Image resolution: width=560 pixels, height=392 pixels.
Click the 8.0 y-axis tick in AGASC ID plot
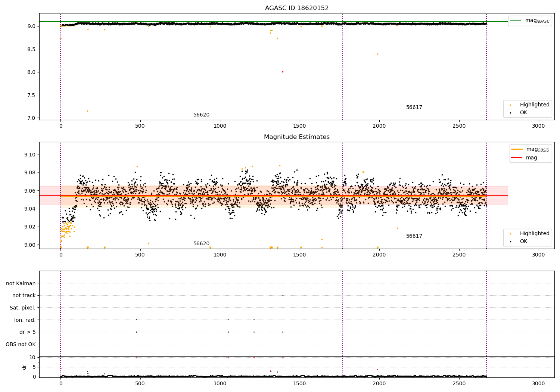[x=31, y=72]
